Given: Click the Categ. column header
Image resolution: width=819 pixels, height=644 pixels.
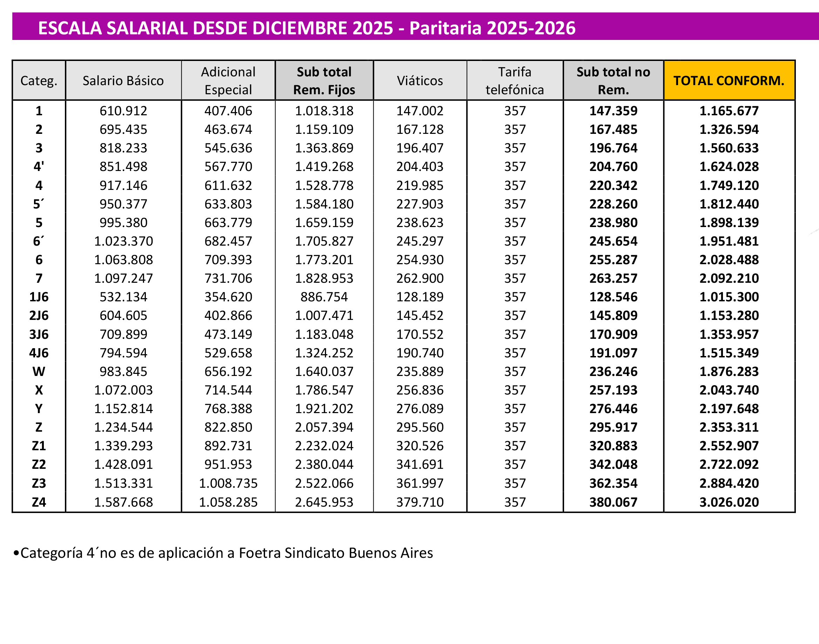Looking at the screenshot, I should click(x=39, y=80).
